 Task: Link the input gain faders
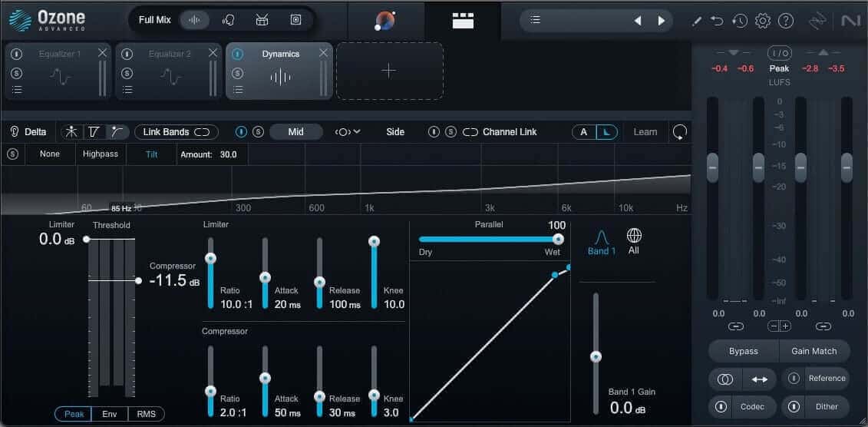point(736,326)
